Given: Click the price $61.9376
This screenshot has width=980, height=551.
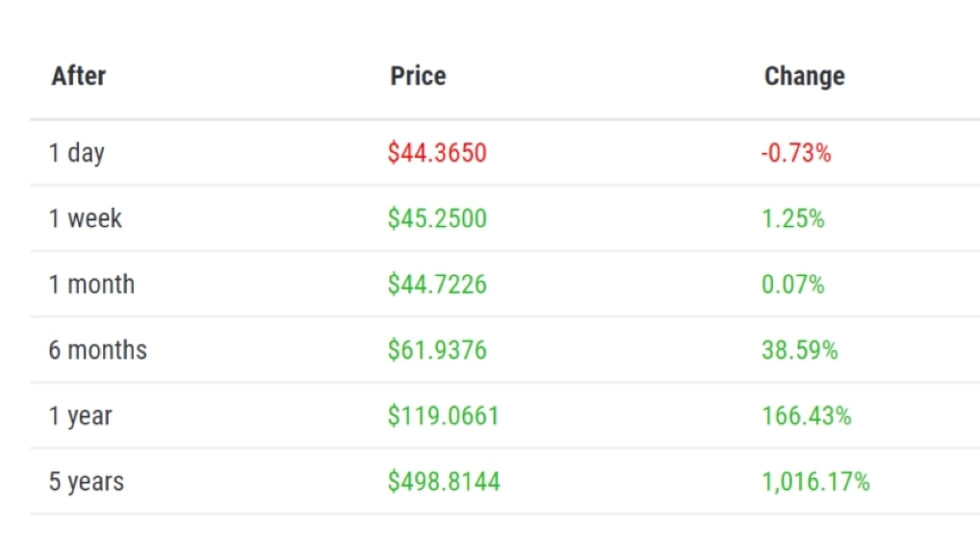Looking at the screenshot, I should click(437, 350).
